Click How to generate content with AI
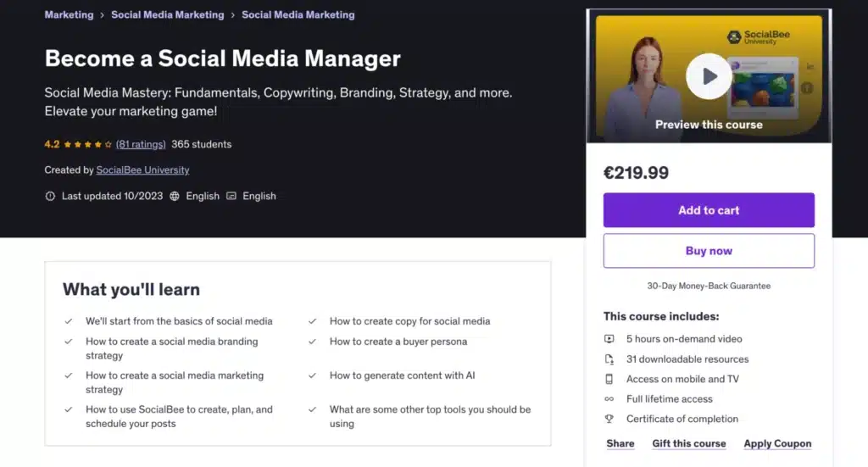 pyautogui.click(x=403, y=375)
